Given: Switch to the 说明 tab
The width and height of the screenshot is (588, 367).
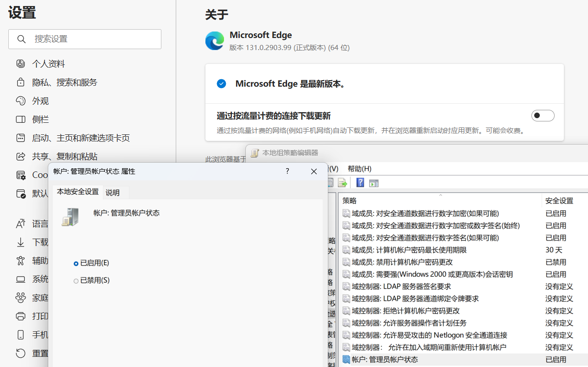Looking at the screenshot, I should tap(113, 193).
